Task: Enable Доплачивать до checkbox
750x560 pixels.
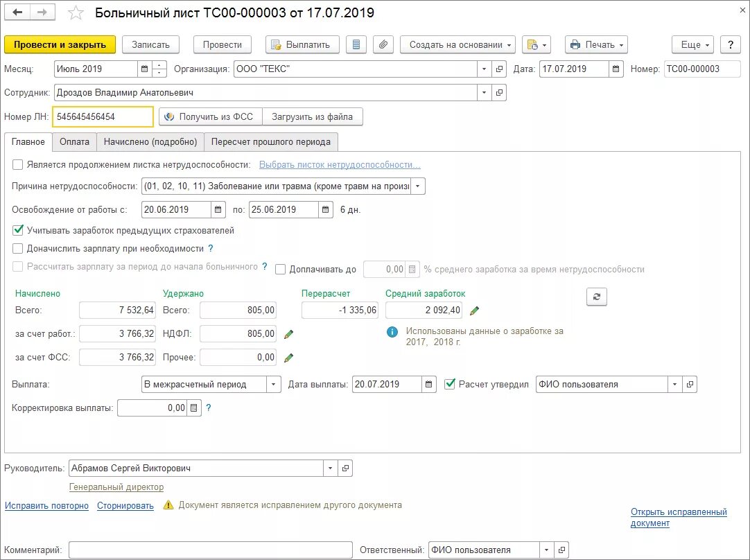Action: click(280, 269)
